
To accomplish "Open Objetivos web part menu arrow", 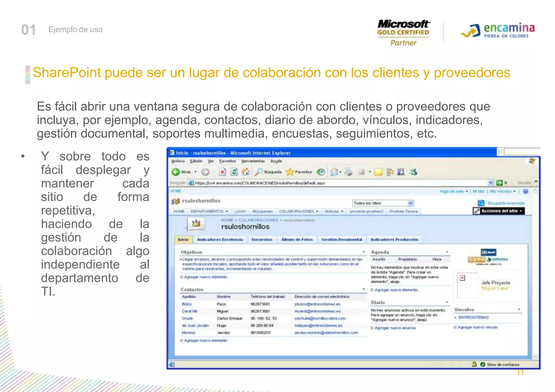I will 364,252.
